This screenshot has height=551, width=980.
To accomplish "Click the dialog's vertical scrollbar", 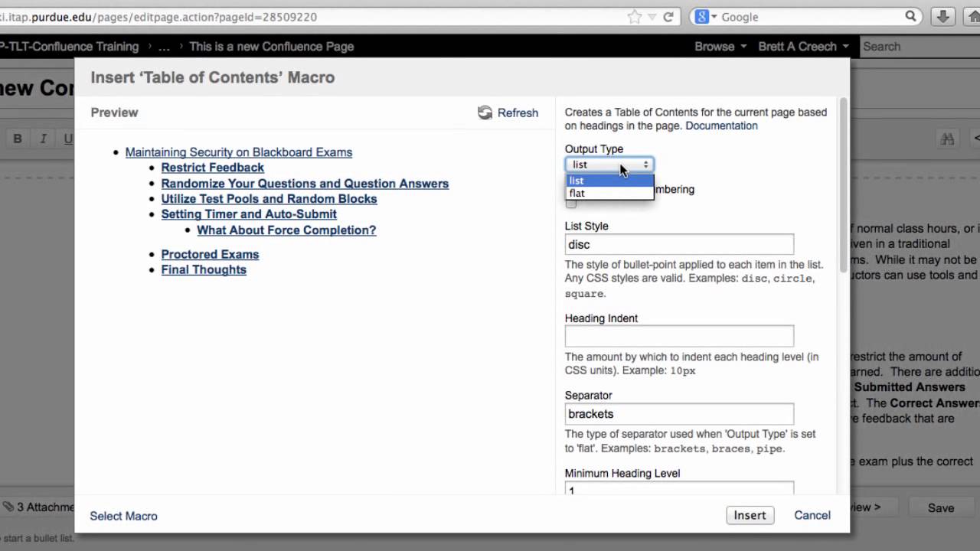I will [844, 184].
